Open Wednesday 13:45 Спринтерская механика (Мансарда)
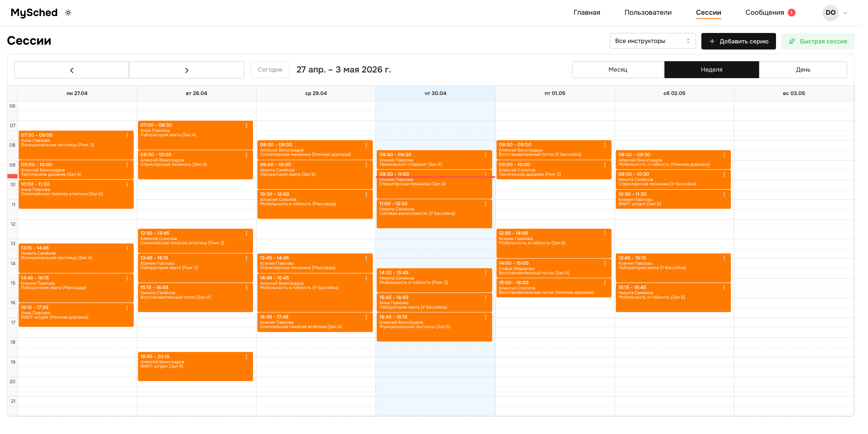Image resolution: width=868 pixels, height=434 pixels. pos(315,263)
